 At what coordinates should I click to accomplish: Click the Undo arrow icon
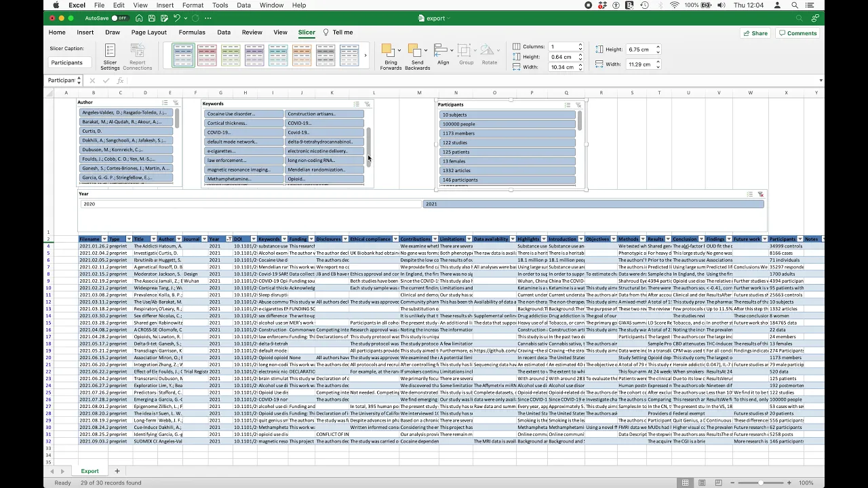pyautogui.click(x=176, y=18)
